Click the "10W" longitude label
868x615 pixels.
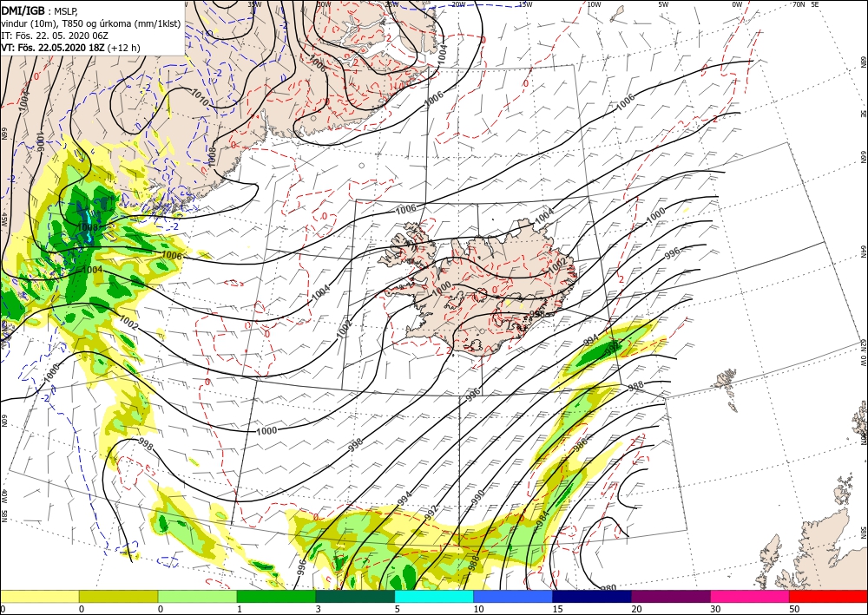coord(594,4)
